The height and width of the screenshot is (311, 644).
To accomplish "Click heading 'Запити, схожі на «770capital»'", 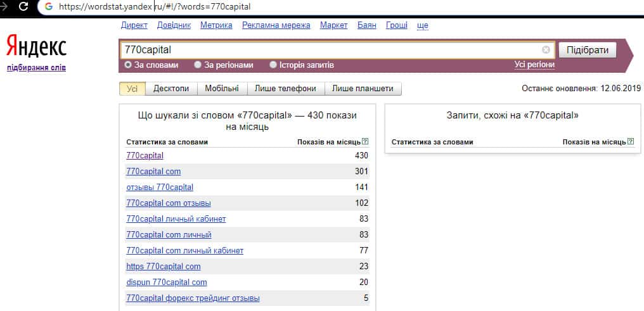I will click(x=513, y=116).
